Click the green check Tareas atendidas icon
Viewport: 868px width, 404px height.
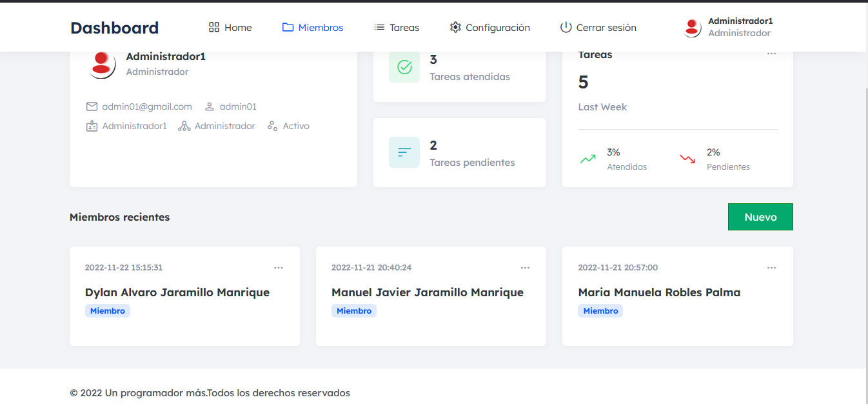404,67
